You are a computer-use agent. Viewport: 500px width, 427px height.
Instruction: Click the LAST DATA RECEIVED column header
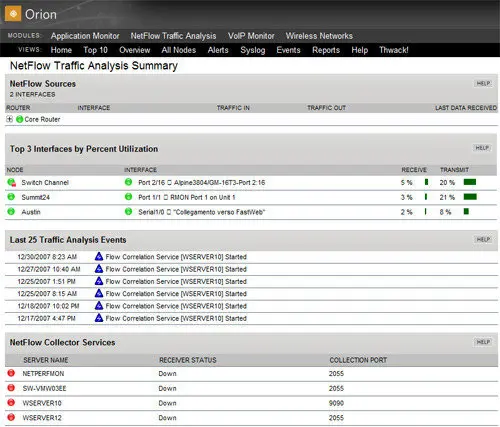(466, 108)
